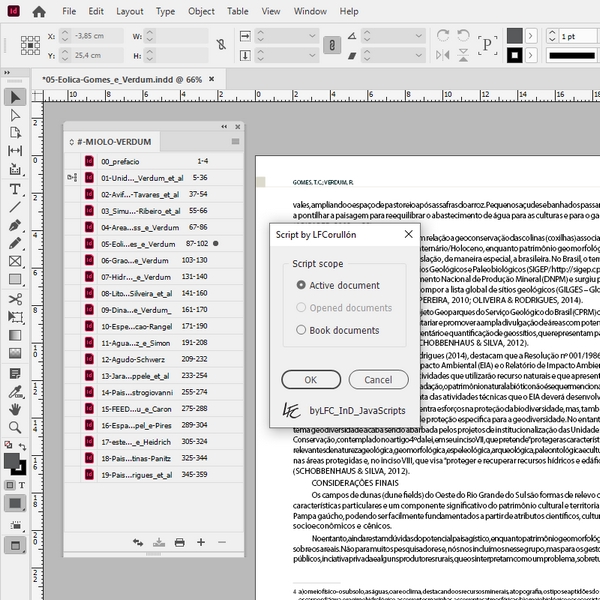Viewport: 600px width, 600px height.
Task: Select the Eyedropper tool
Action: (15, 391)
